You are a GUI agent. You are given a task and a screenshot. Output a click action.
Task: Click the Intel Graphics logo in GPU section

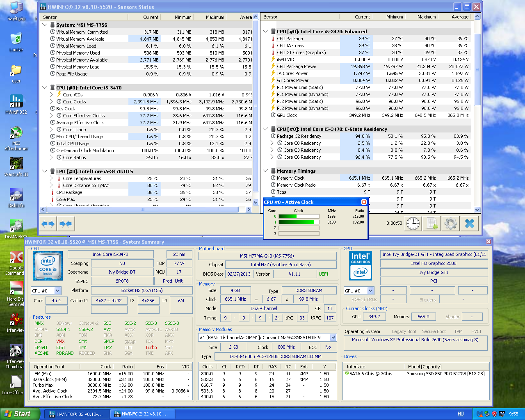coord(361,266)
